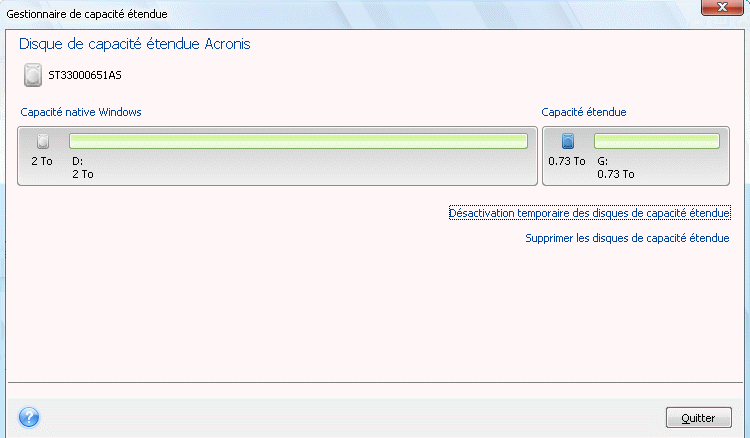Click the Capacité native Windows heading
The width and height of the screenshot is (750, 438).
81,112
